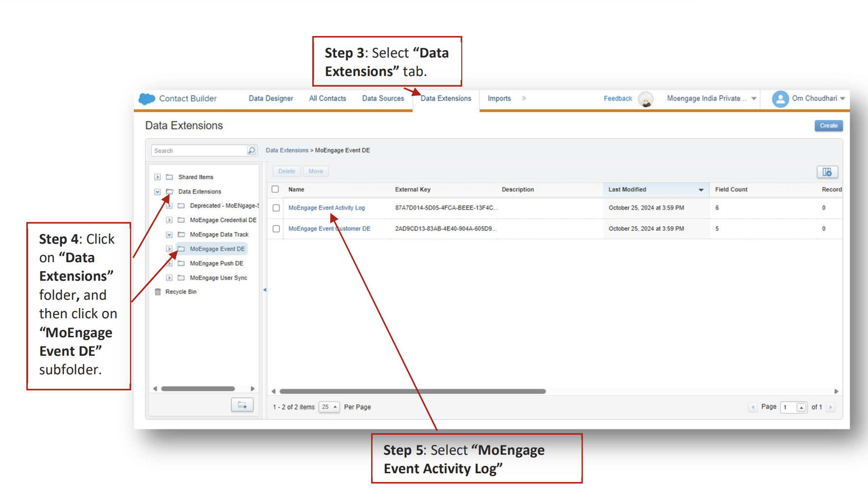Click the MoEngage Data Track folder icon

coord(181,234)
